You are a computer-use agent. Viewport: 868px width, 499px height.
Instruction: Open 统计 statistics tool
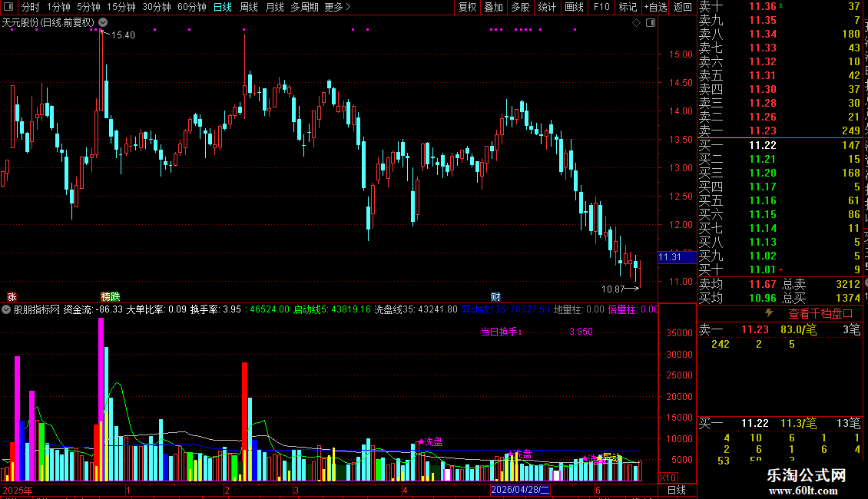547,7
